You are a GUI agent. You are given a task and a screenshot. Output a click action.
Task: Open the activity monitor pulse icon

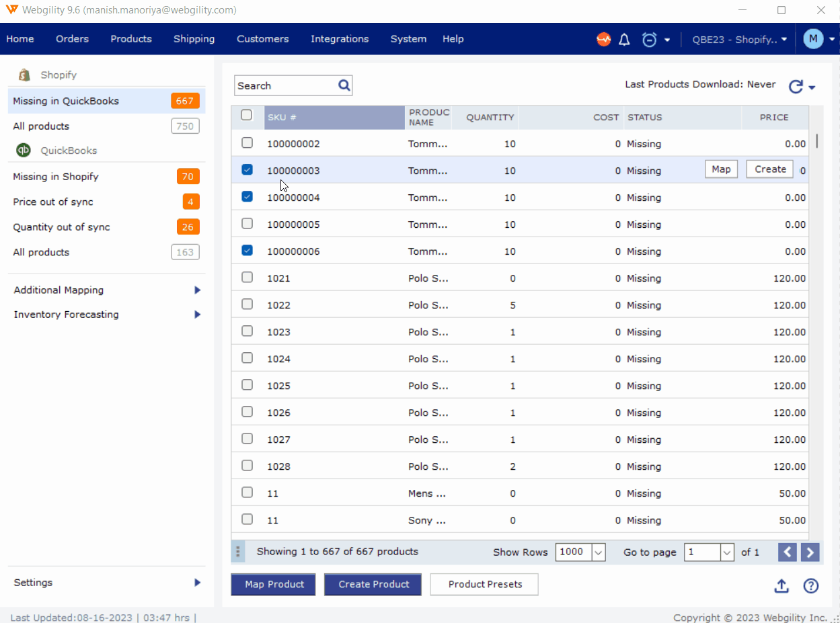pos(603,39)
